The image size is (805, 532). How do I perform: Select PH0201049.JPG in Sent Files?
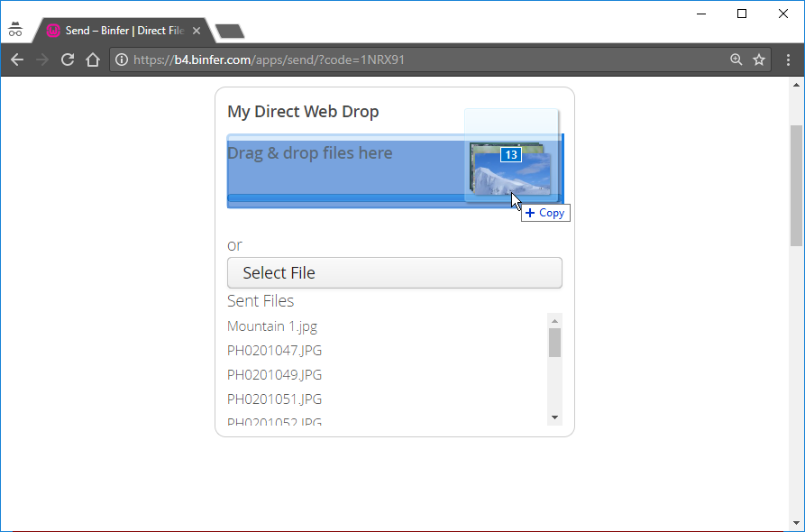pos(275,375)
